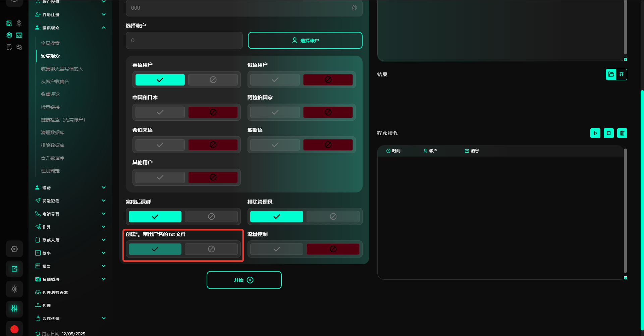Click the 选择帐户 button
This screenshot has width=644, height=336.
coord(305,41)
